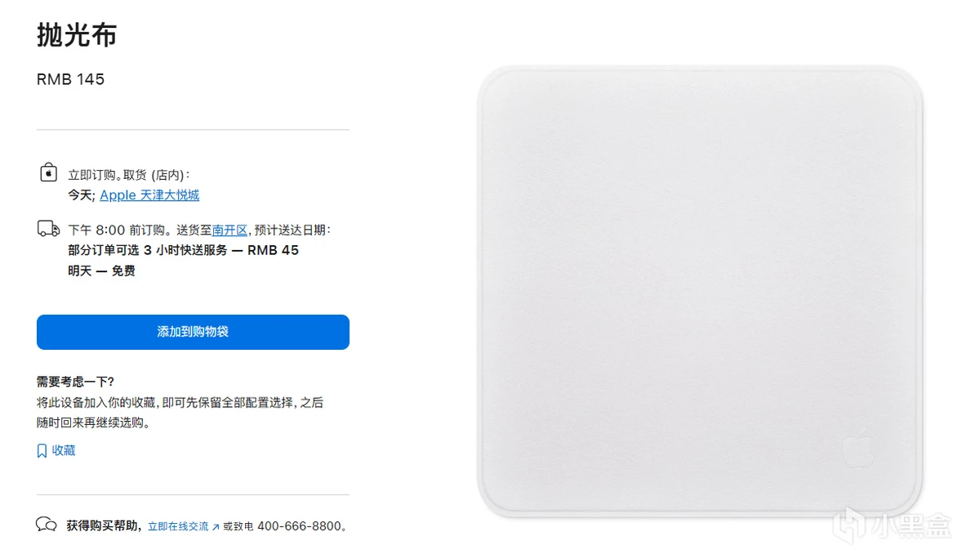
Task: Click the delivery truck icon
Action: click(48, 229)
